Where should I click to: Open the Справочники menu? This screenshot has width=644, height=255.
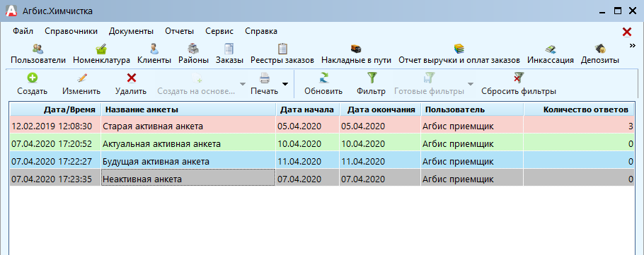(x=71, y=31)
